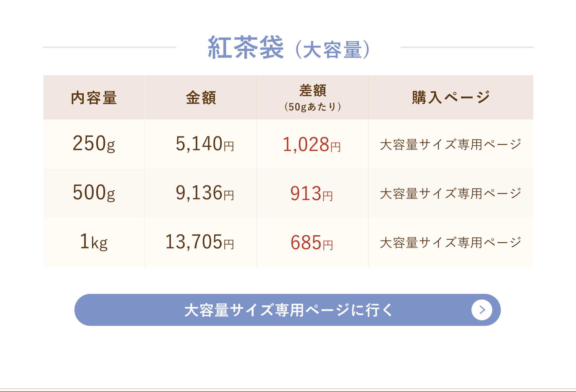
Task: Click the 13,705円 price cell
Action: coord(201,242)
